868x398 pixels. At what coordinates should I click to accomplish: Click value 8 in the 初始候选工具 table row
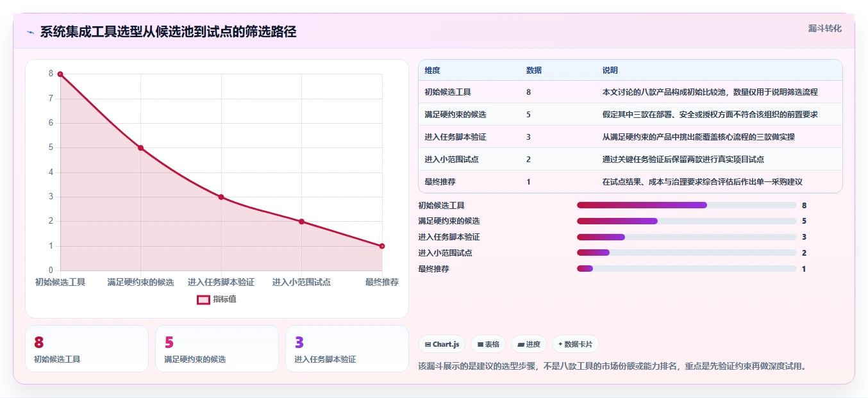click(x=528, y=92)
